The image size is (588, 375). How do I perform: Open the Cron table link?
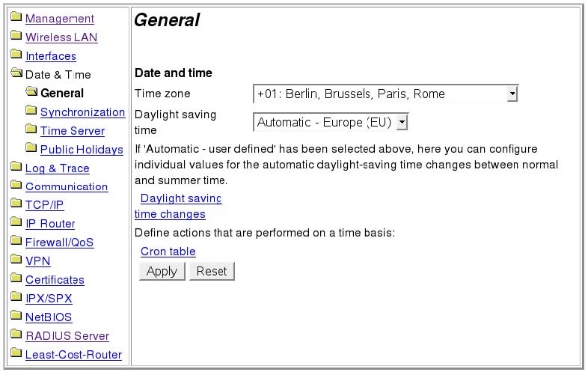(168, 251)
